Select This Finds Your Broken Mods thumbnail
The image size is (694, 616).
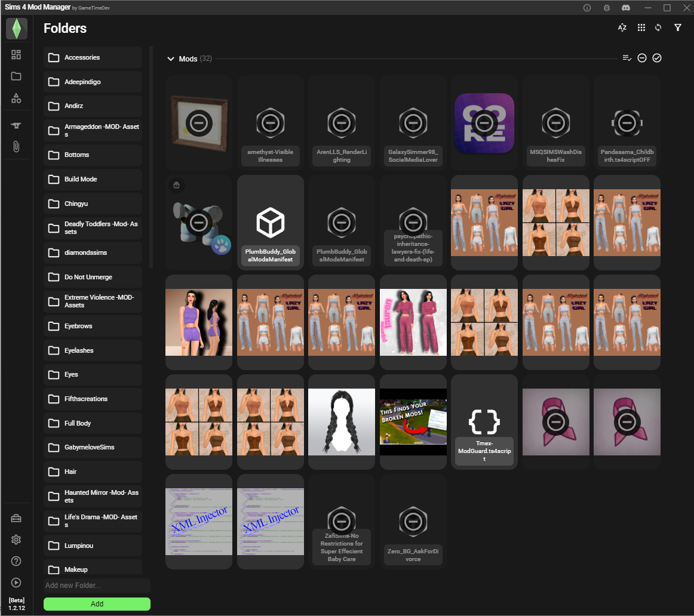pos(413,422)
